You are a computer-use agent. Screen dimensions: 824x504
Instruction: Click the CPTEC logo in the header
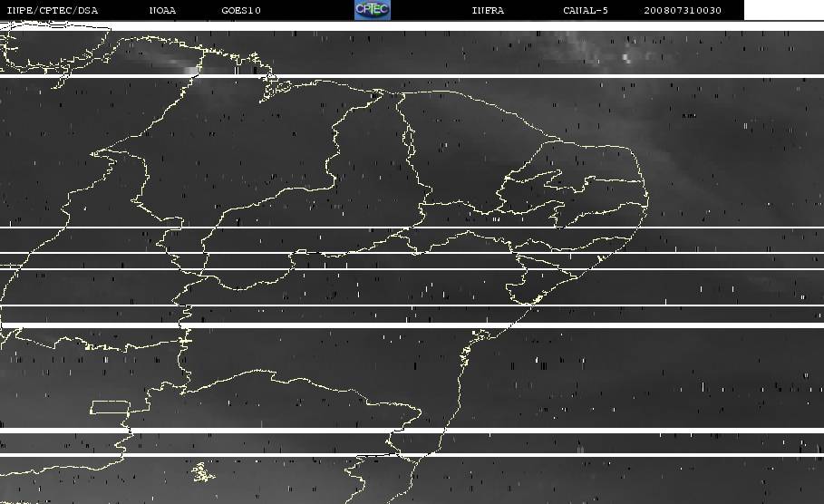[x=372, y=10]
